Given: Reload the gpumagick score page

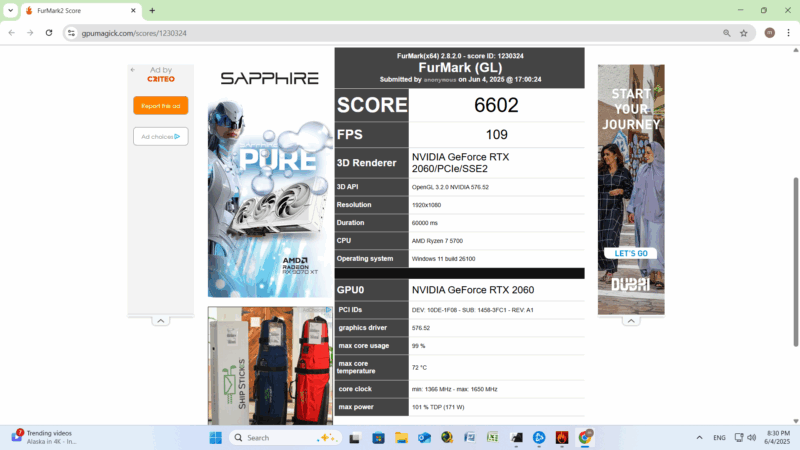Looking at the screenshot, I should (x=49, y=33).
